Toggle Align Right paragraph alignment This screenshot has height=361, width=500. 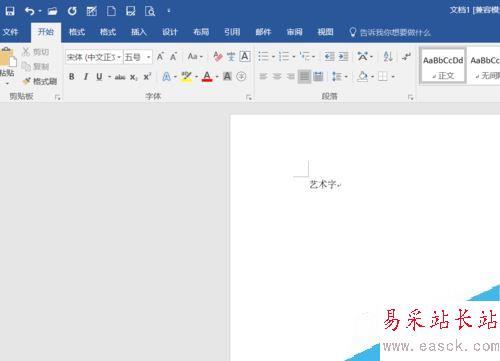click(291, 77)
